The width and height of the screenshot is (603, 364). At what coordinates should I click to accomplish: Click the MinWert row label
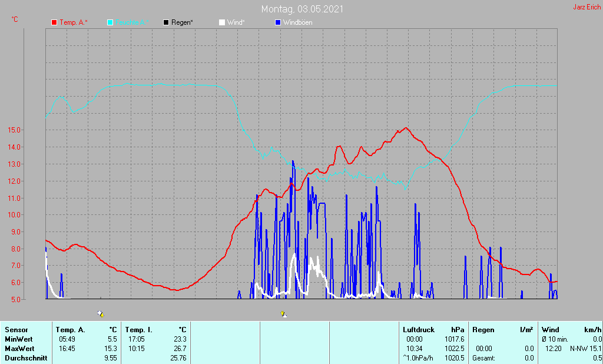19,339
